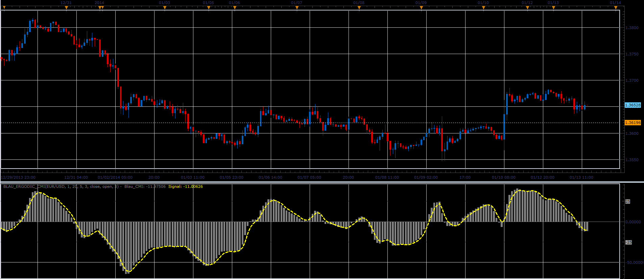Click the 1.3600 price scale label
Viewport: 644px width, 279px height.
[632, 133]
